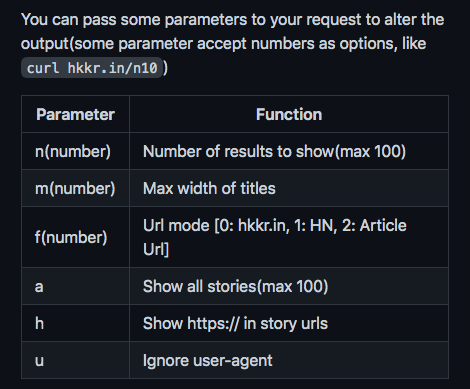Click the 'hkkr.in' text in Url mode
The height and width of the screenshot is (389, 470).
[x=261, y=225]
